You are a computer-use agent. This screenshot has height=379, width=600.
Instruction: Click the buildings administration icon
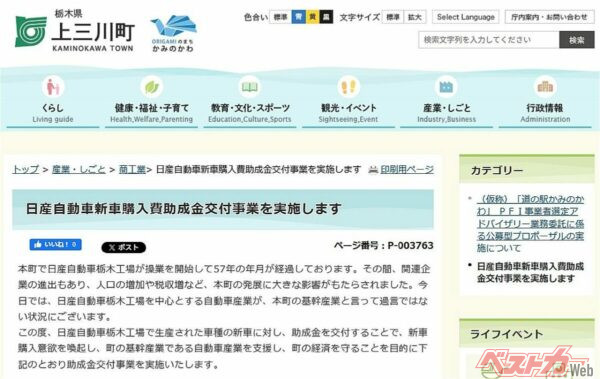pyautogui.click(x=545, y=87)
